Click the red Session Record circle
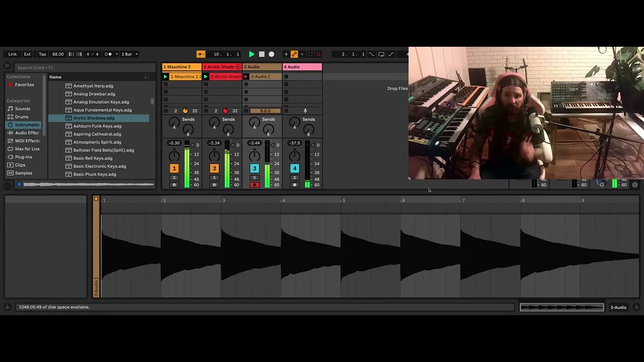This screenshot has width=644, height=362. (318, 54)
